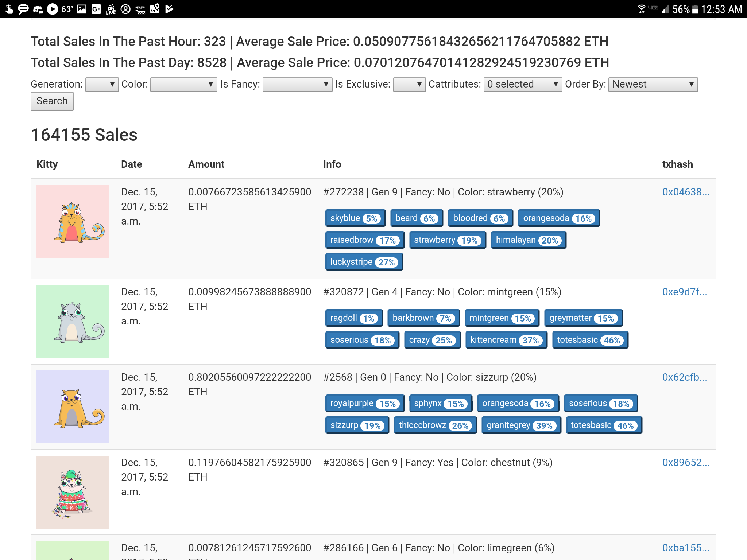Screen dimensions: 747x560
Task: Tap the Amazon cart notification icon
Action: coord(140,9)
